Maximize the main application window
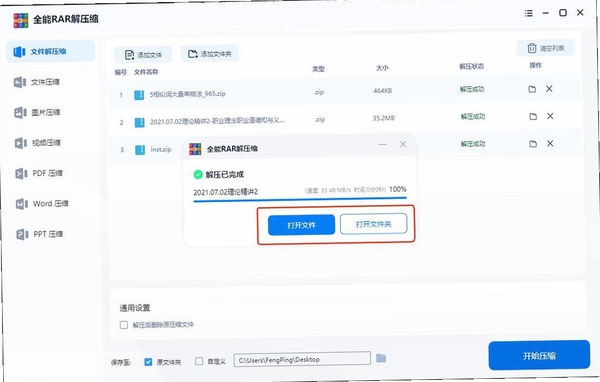The height and width of the screenshot is (382, 600). 563,13
